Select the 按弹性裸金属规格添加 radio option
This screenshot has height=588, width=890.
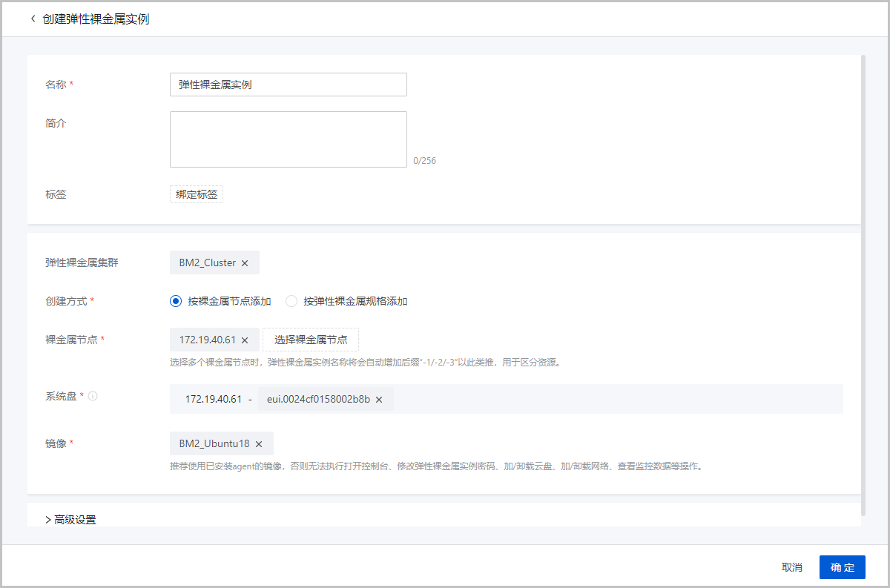pyautogui.click(x=291, y=301)
